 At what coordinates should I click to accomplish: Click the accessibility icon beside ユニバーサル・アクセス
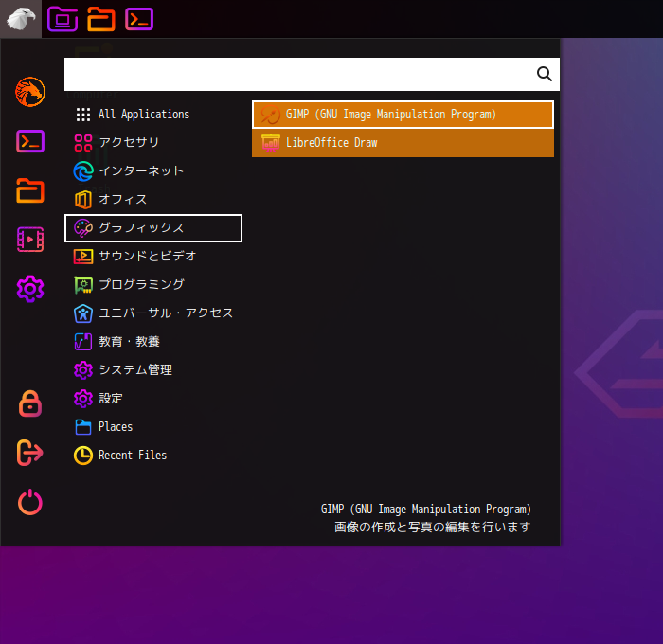[83, 313]
